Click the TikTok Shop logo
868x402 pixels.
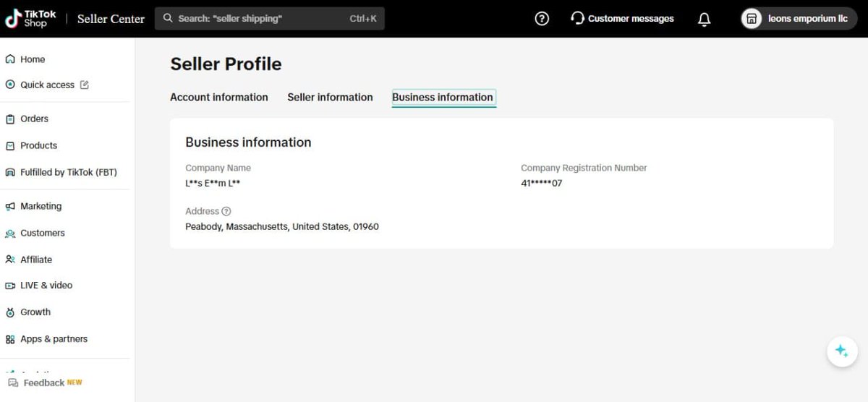coord(30,19)
